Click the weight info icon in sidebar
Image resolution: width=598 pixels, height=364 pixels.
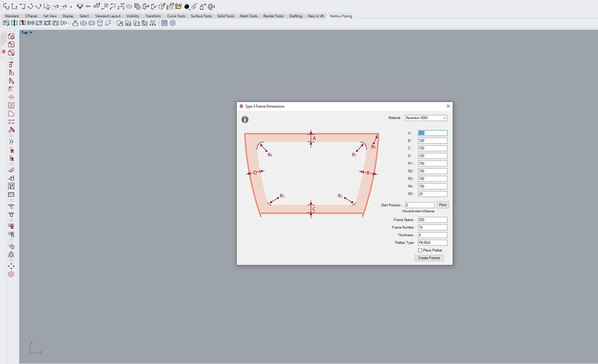(11, 255)
